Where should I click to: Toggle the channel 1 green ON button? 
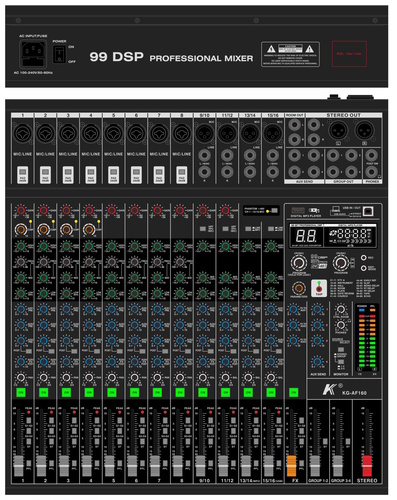coord(21,392)
